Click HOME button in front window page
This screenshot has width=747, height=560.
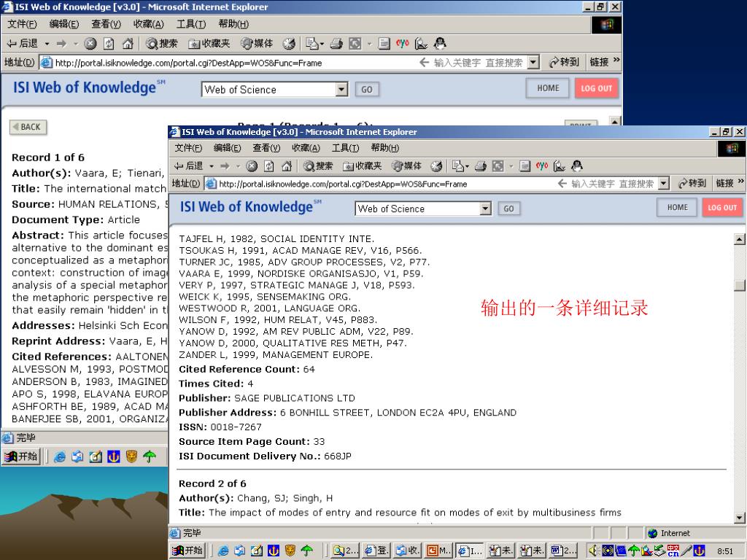pyautogui.click(x=678, y=208)
